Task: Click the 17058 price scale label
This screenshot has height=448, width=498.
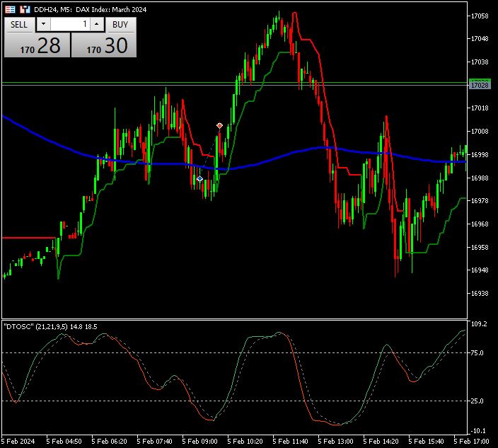Action: [480, 16]
